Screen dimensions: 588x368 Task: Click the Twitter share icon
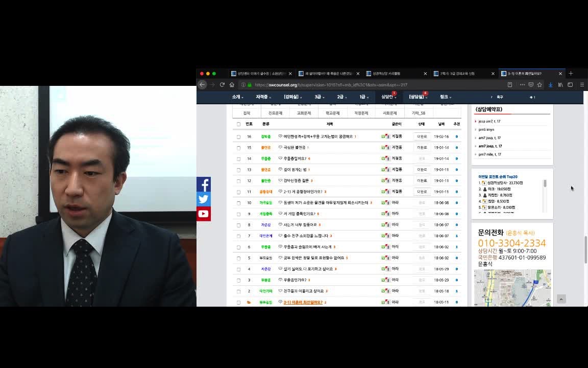click(x=203, y=199)
